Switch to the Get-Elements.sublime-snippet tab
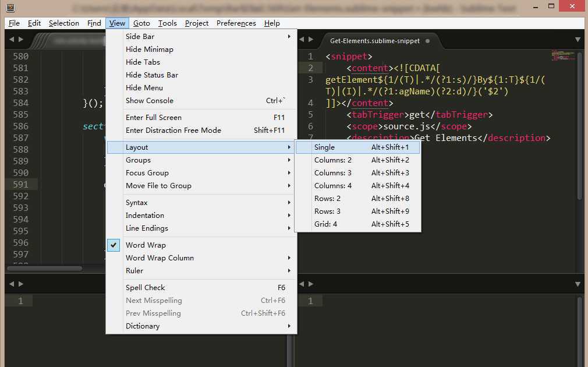The width and height of the screenshot is (588, 367). 374,41
